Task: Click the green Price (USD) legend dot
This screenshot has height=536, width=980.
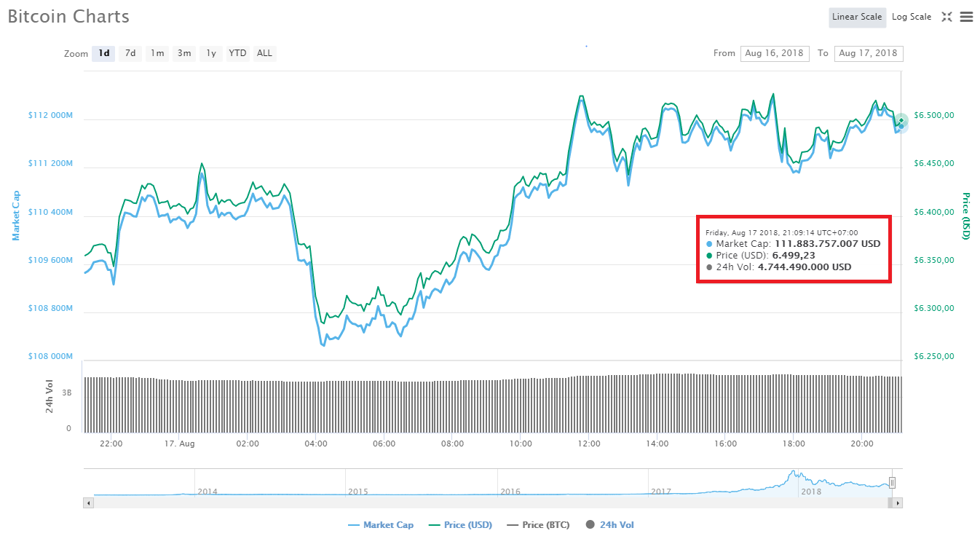Action: (x=435, y=524)
